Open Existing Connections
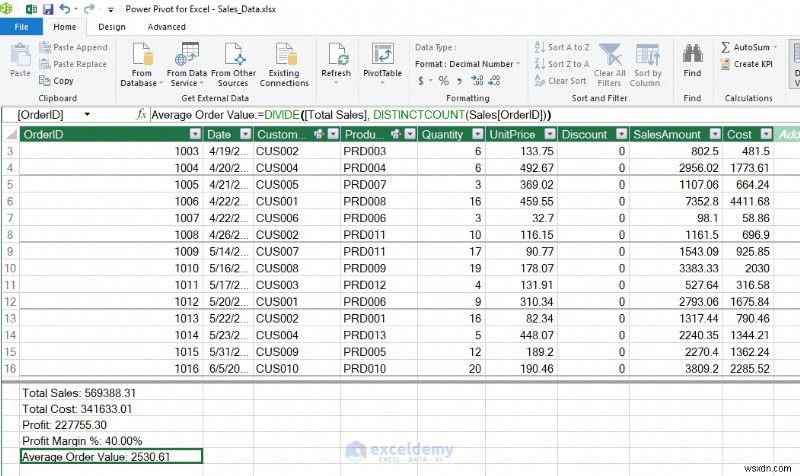Image resolution: width=800 pixels, height=476 pixels. [284, 64]
